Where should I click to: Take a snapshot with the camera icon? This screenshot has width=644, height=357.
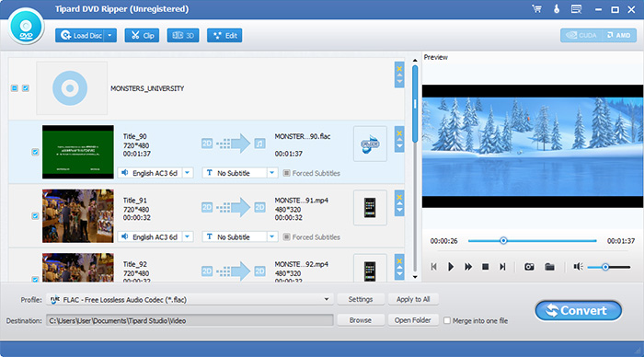pyautogui.click(x=529, y=267)
